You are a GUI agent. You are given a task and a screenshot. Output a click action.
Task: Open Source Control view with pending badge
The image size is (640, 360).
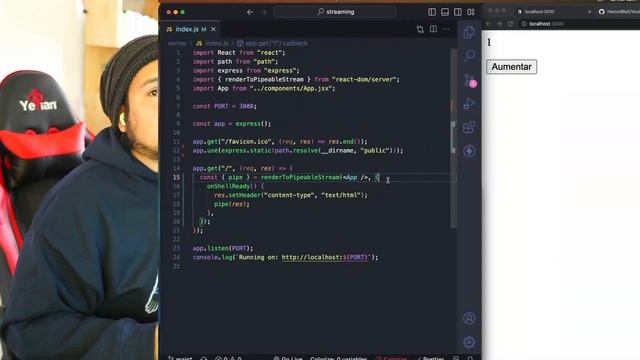click(x=469, y=80)
